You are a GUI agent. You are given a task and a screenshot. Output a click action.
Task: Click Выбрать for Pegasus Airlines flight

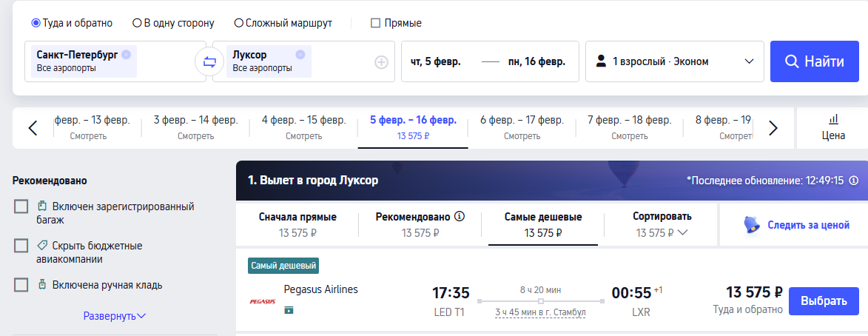click(x=824, y=301)
